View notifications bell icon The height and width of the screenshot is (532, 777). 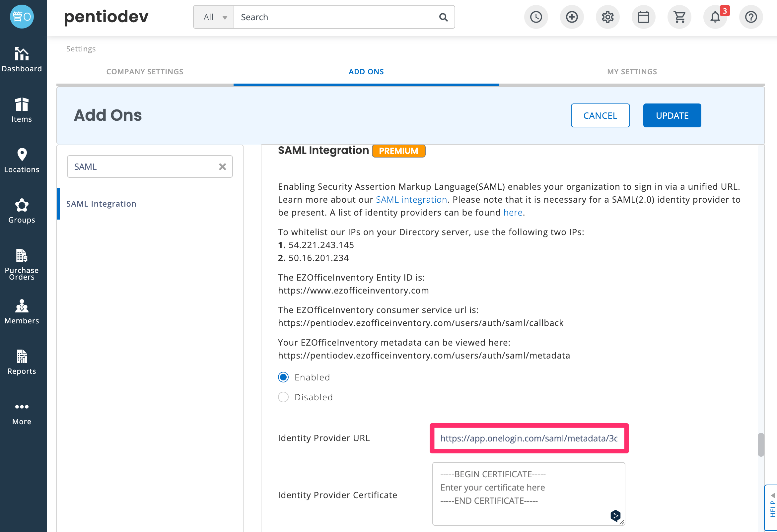click(x=715, y=17)
